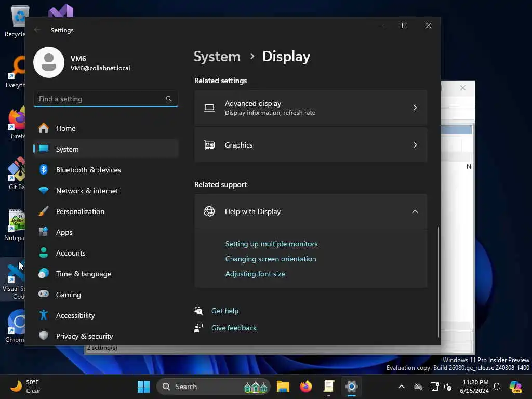Click the search magnifier in Find a setting
This screenshot has width=532, height=399.
click(x=169, y=99)
